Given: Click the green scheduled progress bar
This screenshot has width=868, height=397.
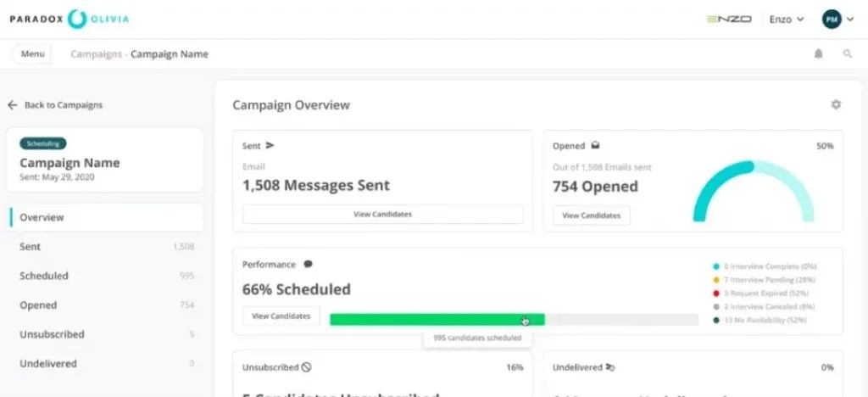Looking at the screenshot, I should pos(437,320).
